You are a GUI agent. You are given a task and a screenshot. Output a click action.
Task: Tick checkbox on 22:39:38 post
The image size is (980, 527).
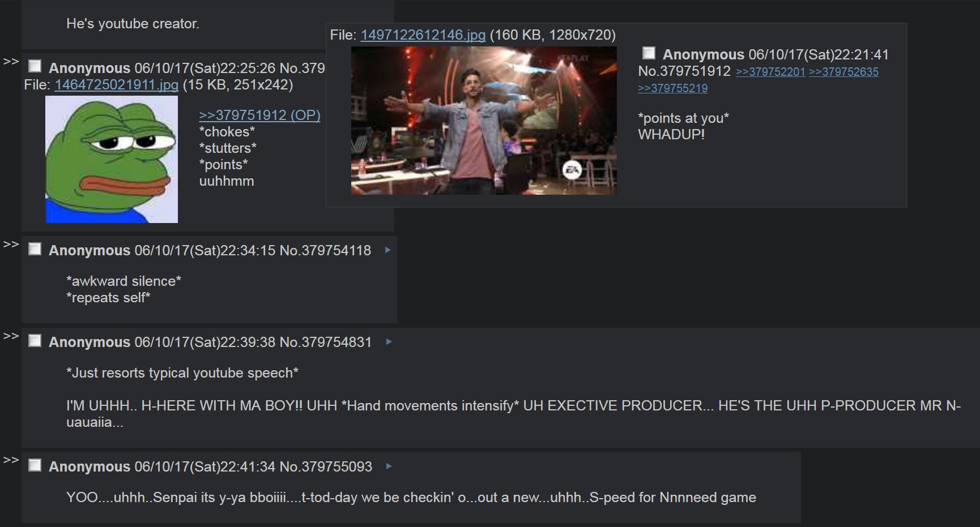35,341
